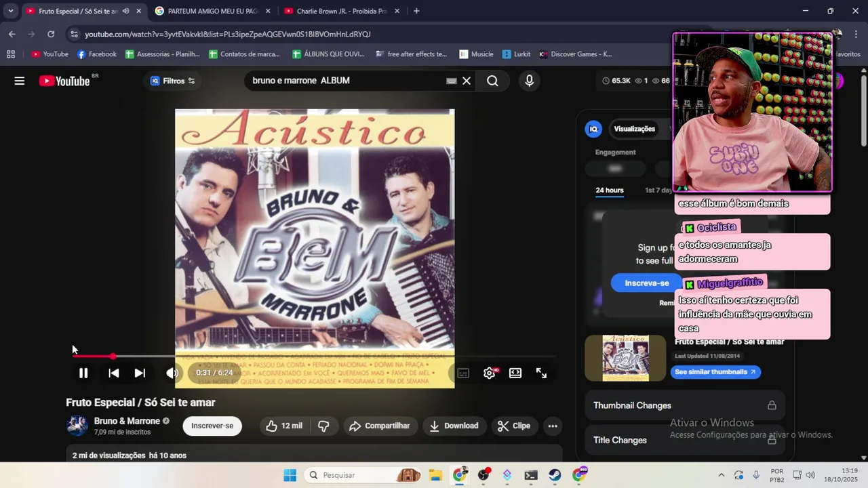The image size is (868, 488).
Task: Open the Assessorias - Planilh... bookmark
Action: point(163,54)
